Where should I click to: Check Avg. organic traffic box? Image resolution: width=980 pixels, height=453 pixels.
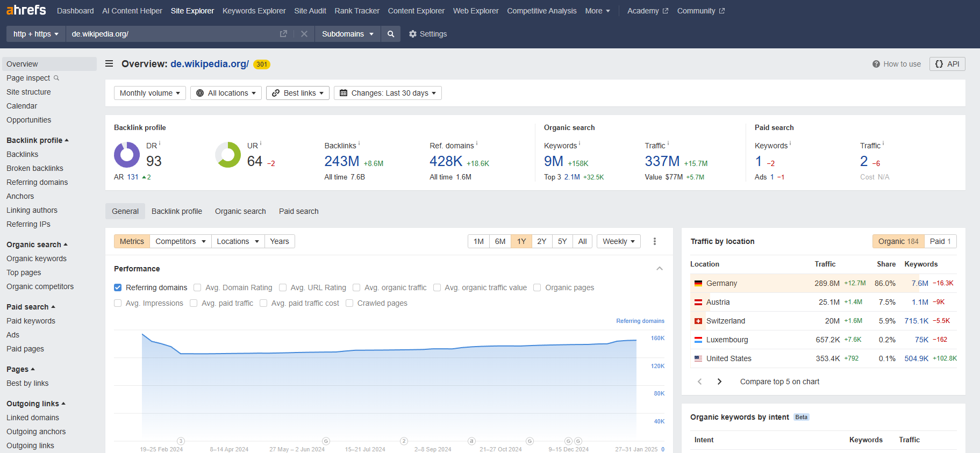[356, 287]
